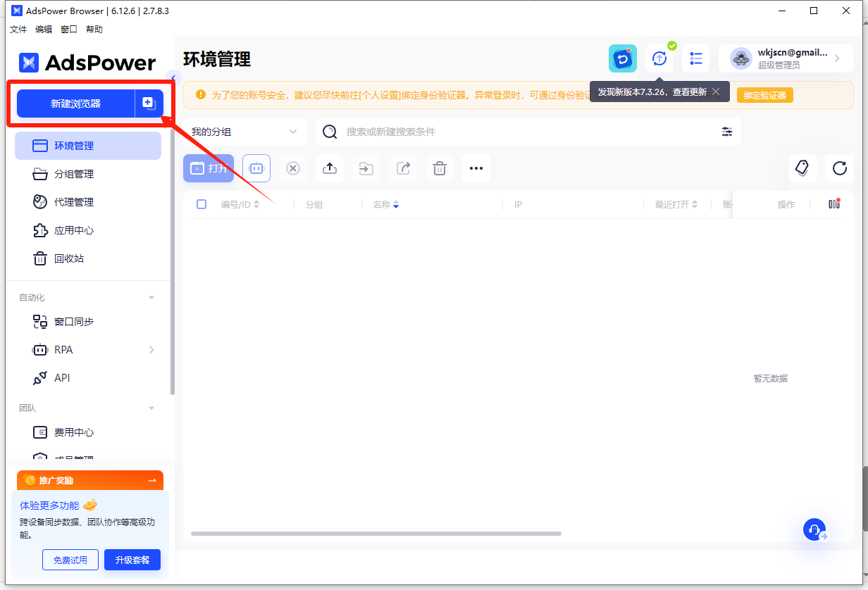
Task: Click the tag management icon
Action: pyautogui.click(x=802, y=168)
